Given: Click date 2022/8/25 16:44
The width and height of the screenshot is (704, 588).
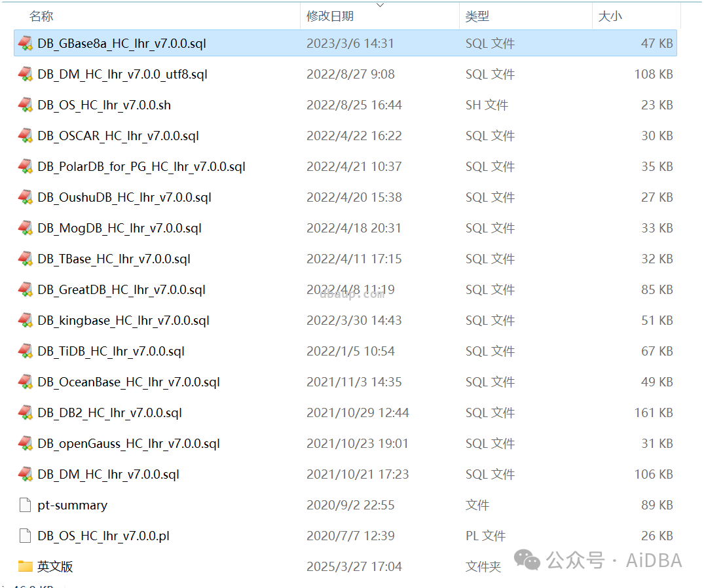Looking at the screenshot, I should (x=354, y=105).
